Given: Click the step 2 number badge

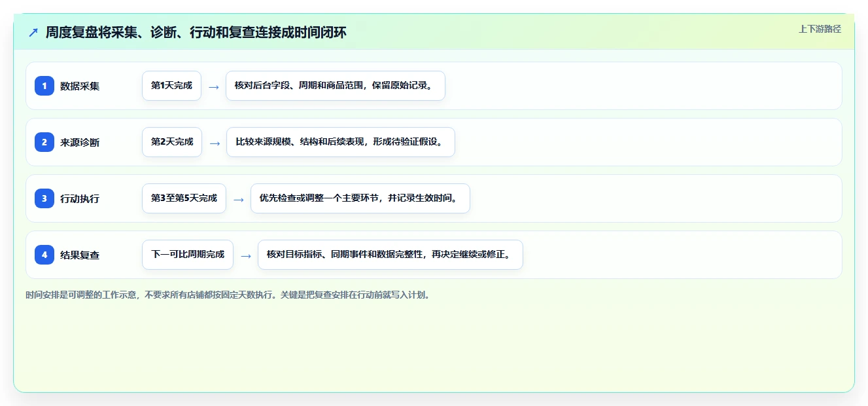Looking at the screenshot, I should tap(44, 142).
